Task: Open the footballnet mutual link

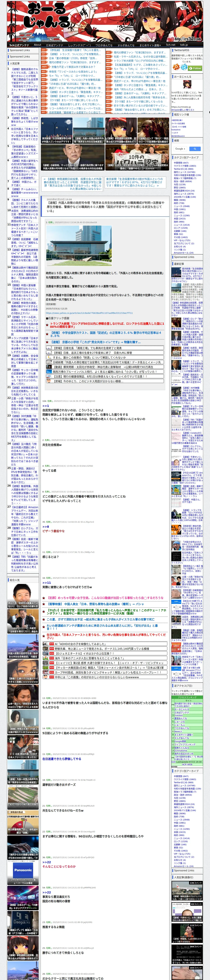Action: [176, 130]
